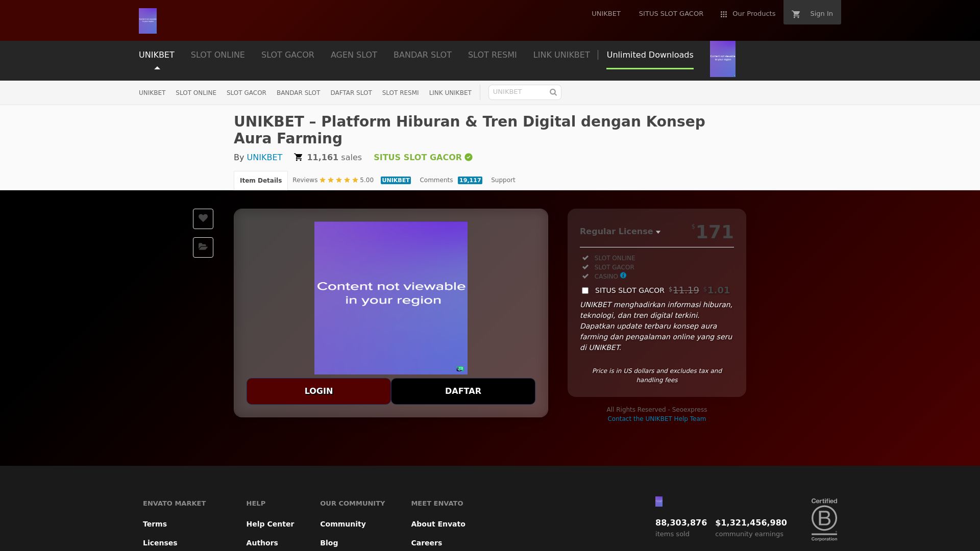
Task: Click the green verified checkmark badge
Action: 469,157
